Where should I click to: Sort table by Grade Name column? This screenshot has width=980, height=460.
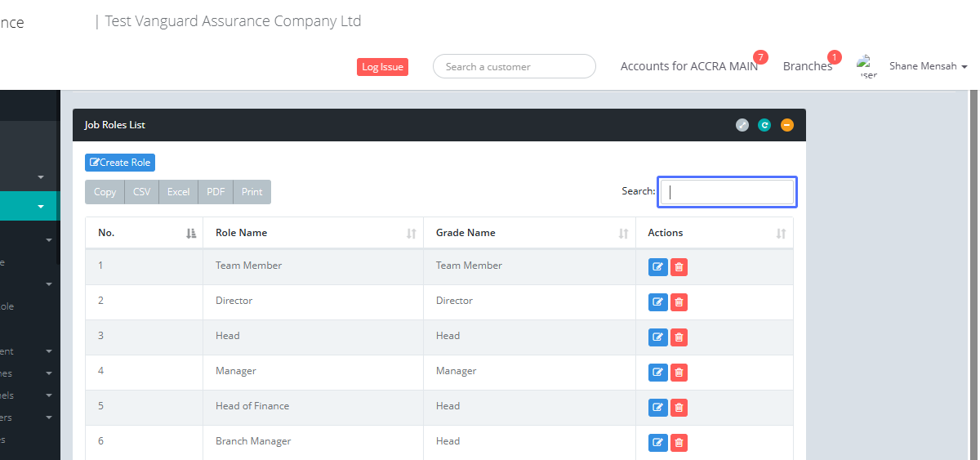coord(528,233)
